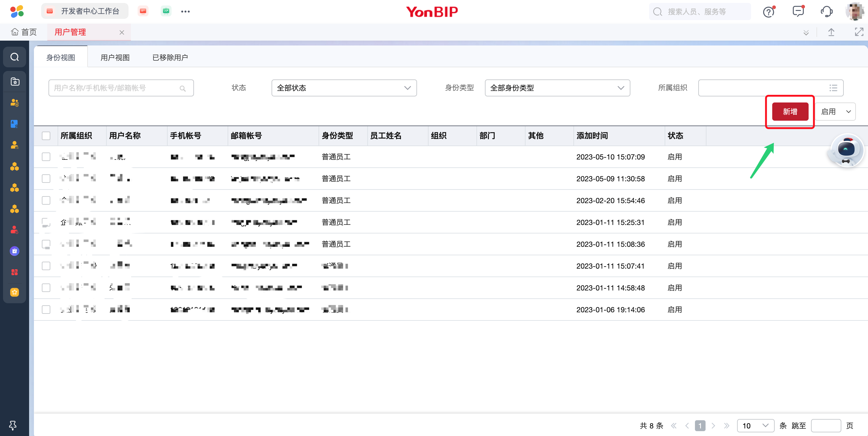Check the select-all header checkbox
This screenshot has width=868, height=436.
coord(46,136)
